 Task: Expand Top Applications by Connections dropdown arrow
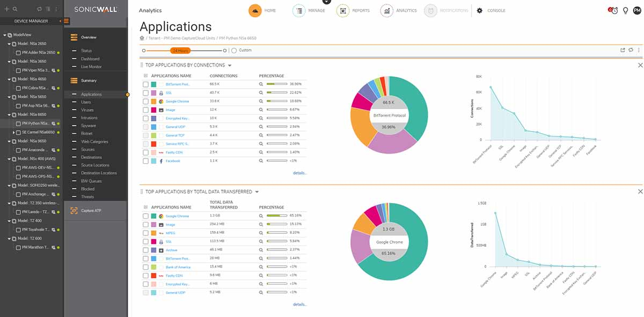click(228, 66)
